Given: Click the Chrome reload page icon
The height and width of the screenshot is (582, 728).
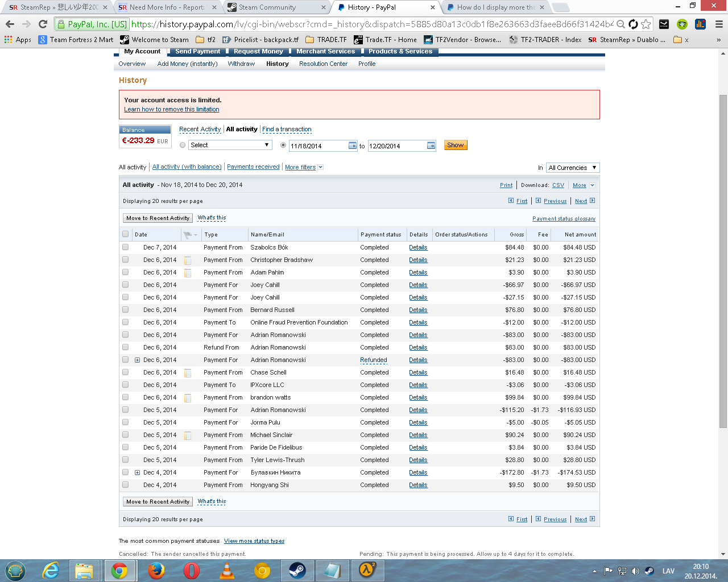Looking at the screenshot, I should coord(43,24).
